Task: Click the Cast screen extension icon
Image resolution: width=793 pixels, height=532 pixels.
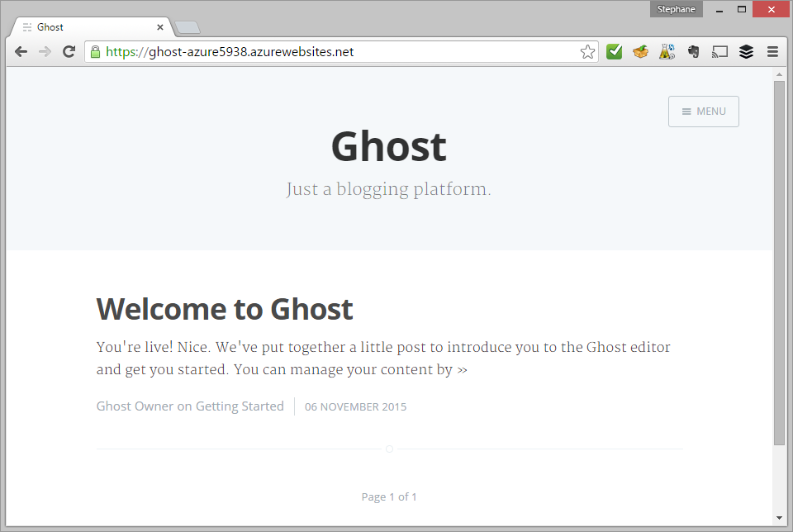Action: tap(719, 51)
